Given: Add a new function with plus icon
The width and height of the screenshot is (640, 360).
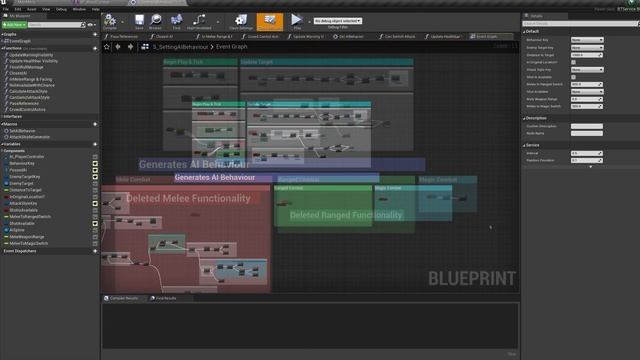Looking at the screenshot, I should [x=95, y=48].
